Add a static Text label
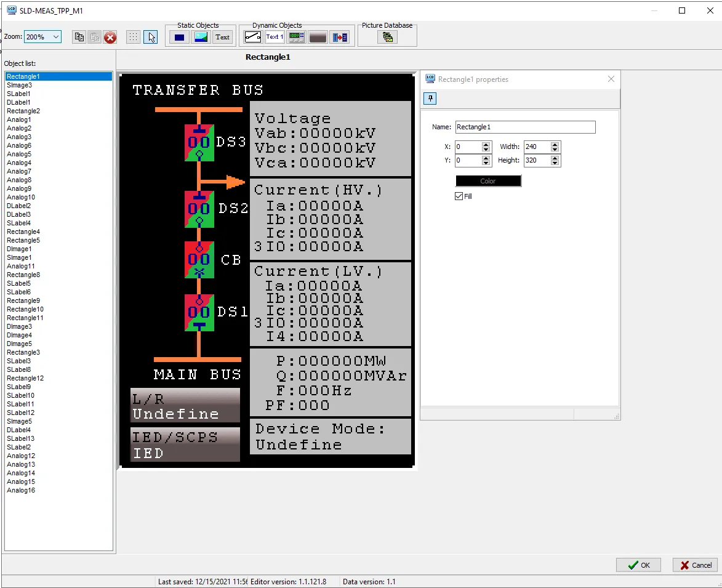 click(222, 38)
